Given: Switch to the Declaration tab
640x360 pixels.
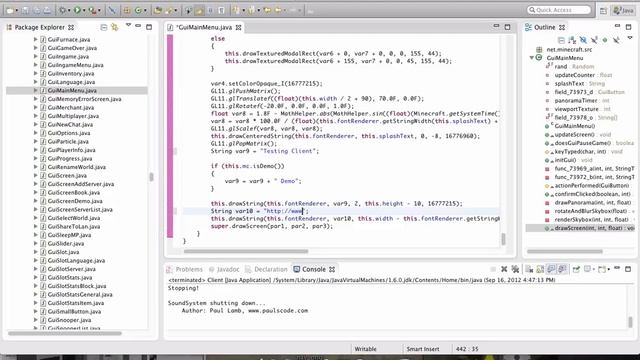Looking at the screenshot, I should click(266, 269).
